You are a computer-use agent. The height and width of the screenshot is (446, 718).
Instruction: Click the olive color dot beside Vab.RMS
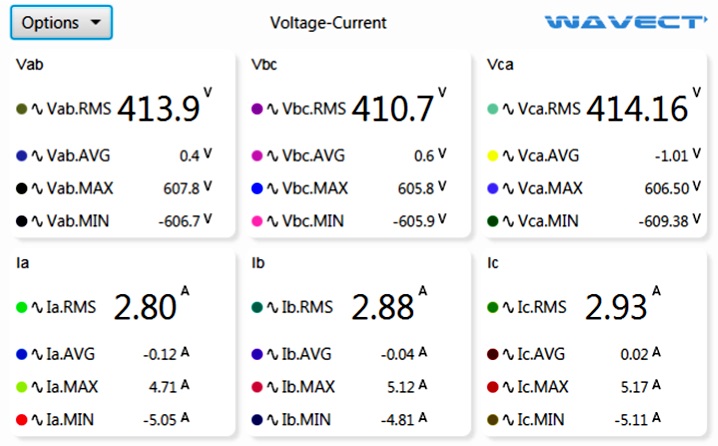22,108
